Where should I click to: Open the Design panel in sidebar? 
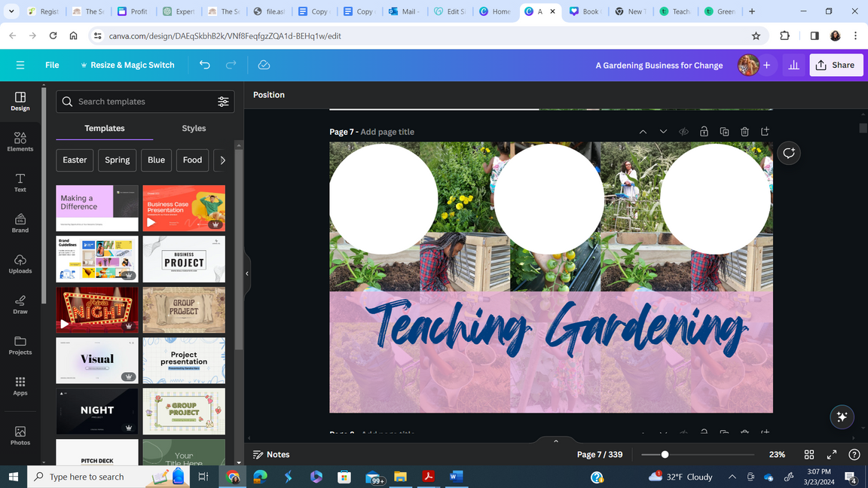pyautogui.click(x=20, y=101)
